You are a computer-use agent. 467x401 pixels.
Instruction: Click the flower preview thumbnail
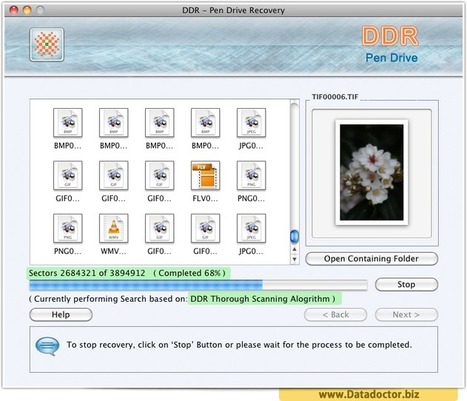372,173
